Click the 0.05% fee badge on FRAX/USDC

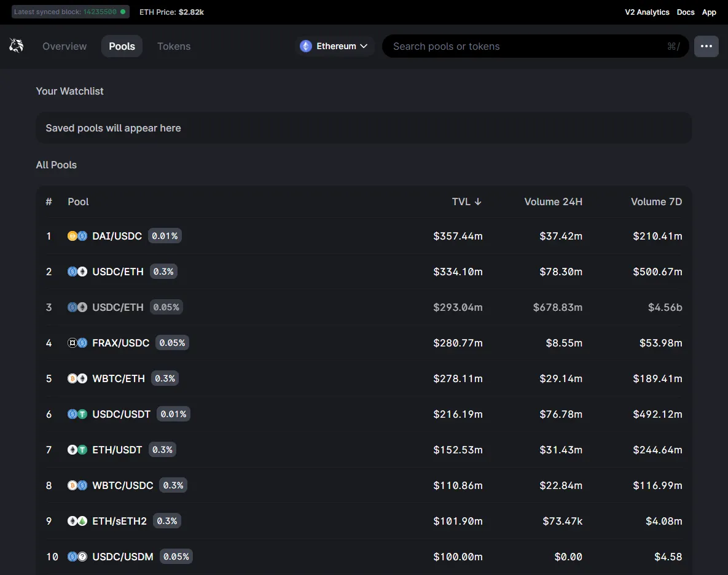172,343
